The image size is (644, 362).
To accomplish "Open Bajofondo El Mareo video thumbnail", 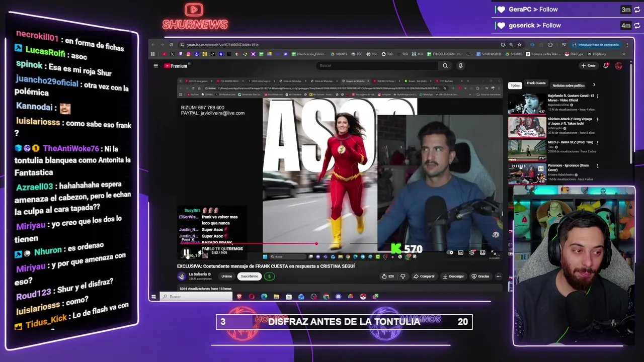I will click(527, 104).
